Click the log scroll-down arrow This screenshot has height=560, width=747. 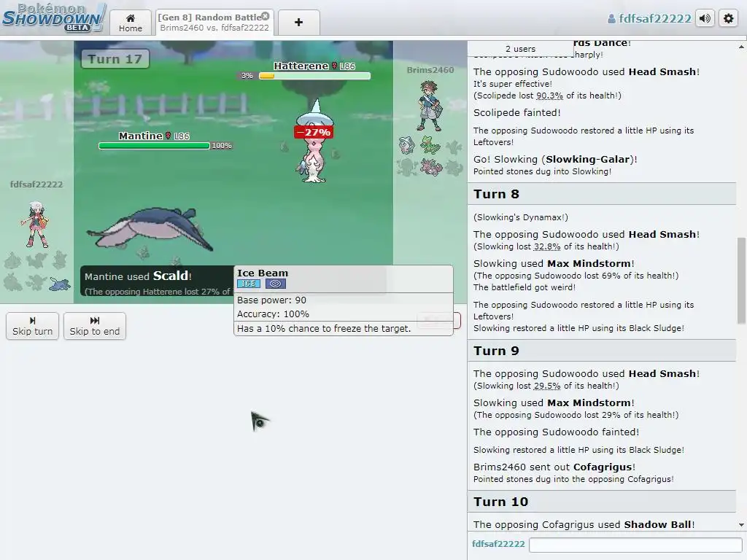click(x=741, y=525)
